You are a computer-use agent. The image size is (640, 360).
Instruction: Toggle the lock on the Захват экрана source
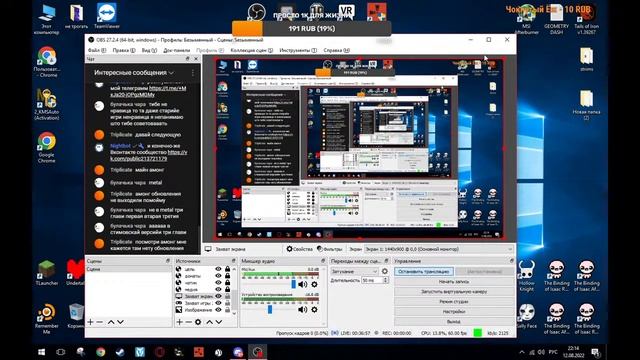pos(227,296)
